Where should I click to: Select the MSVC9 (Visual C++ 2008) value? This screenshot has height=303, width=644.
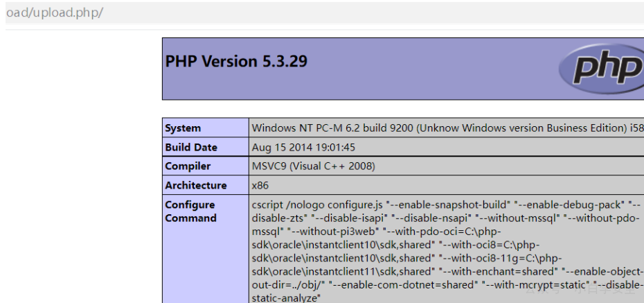(x=314, y=166)
